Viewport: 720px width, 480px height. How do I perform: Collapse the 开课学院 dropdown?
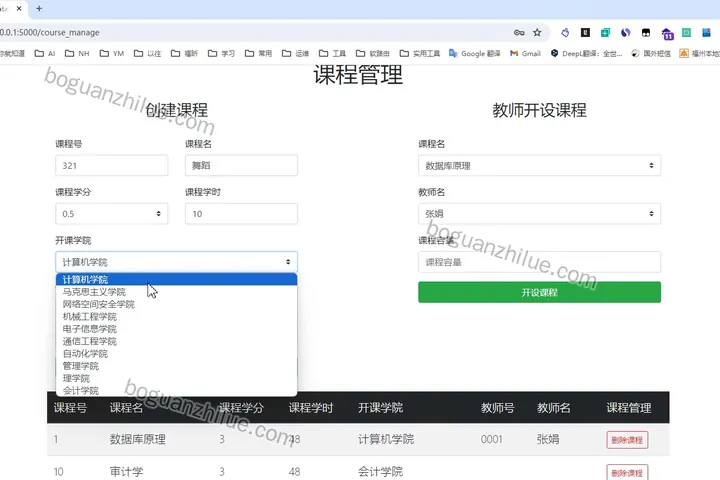[x=176, y=262]
